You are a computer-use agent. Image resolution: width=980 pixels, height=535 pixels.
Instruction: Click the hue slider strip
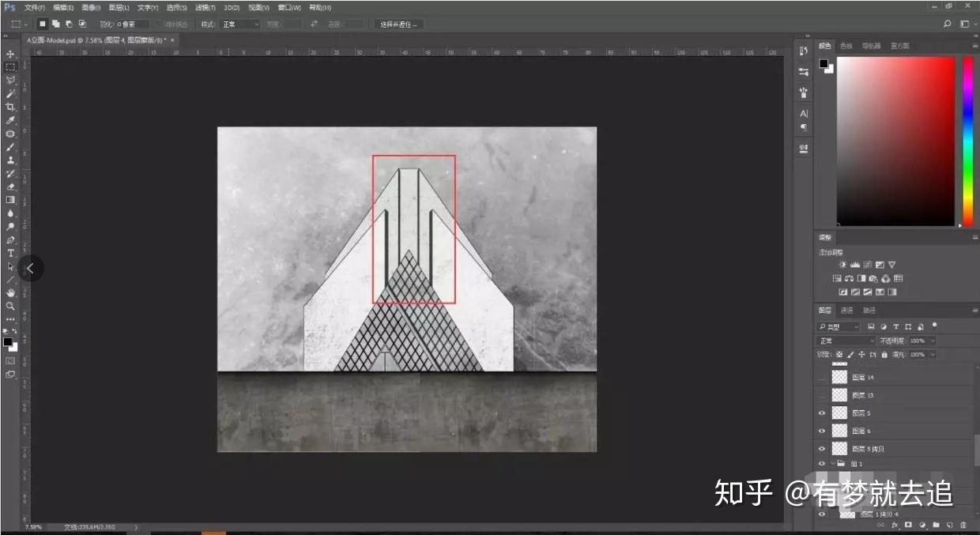tap(968, 141)
